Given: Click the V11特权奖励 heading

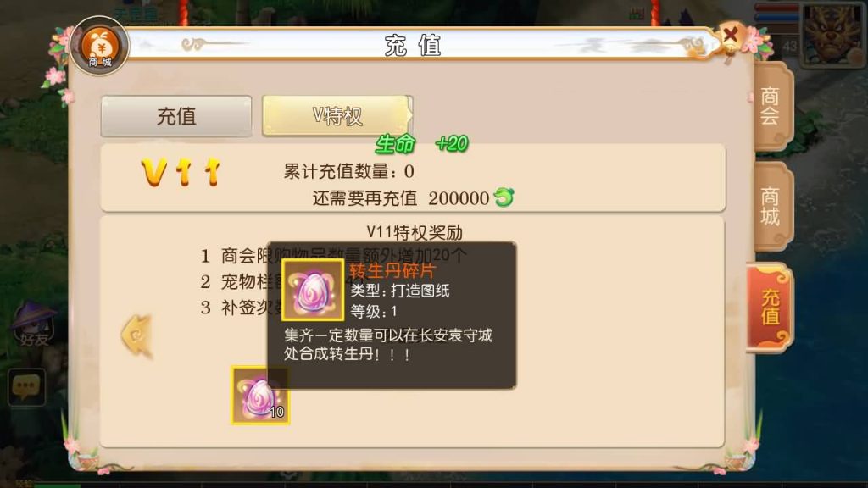Looking at the screenshot, I should tap(415, 232).
